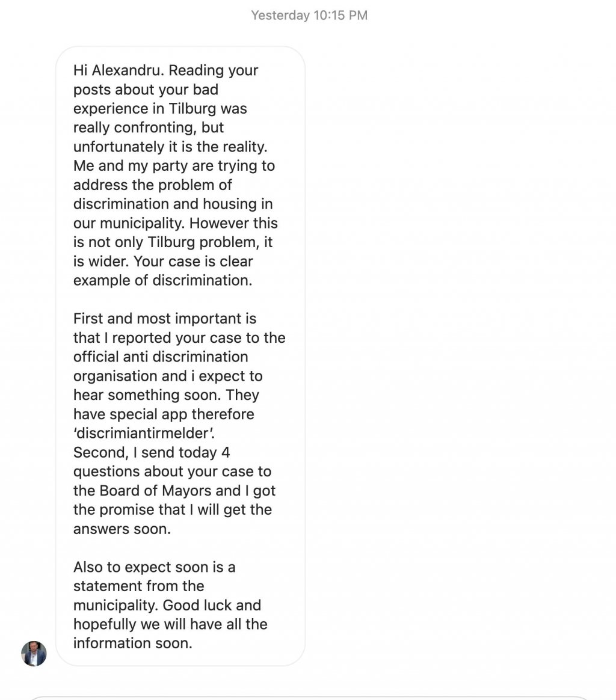This screenshot has height=700, width=616.
Task: Click the 'Good luck and' text line
Action: pos(212,605)
